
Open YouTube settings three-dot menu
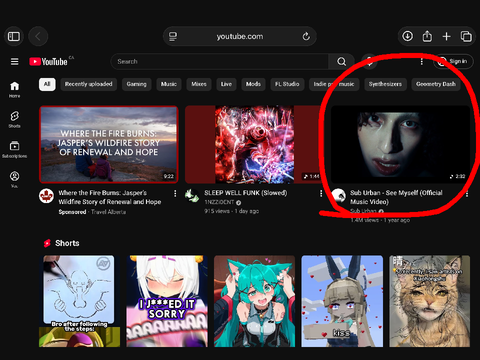(422, 62)
